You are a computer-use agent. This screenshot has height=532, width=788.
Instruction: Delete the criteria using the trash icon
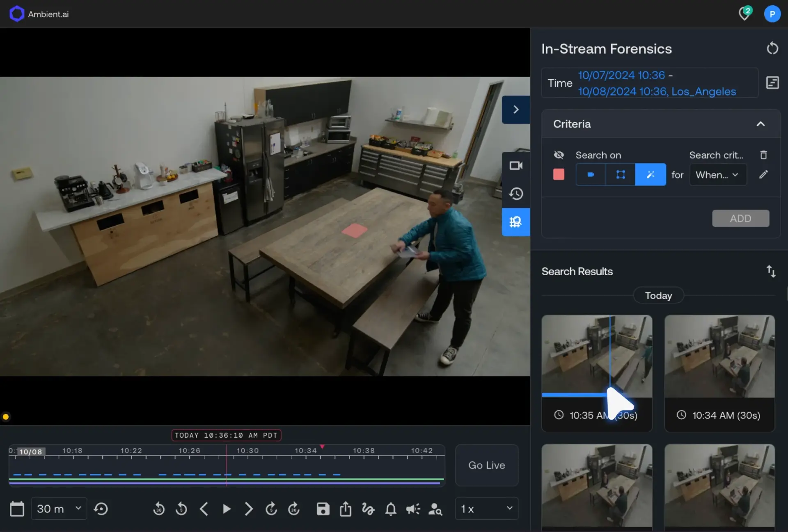763,155
